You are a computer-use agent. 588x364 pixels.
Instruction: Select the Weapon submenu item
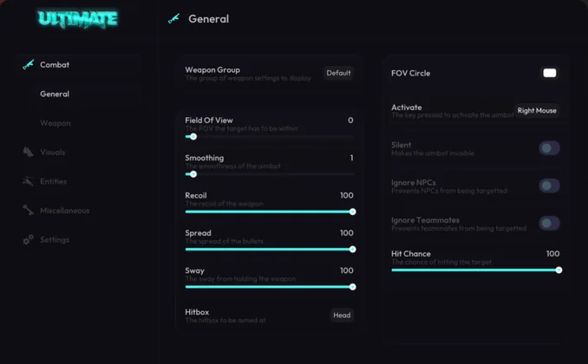[56, 123]
